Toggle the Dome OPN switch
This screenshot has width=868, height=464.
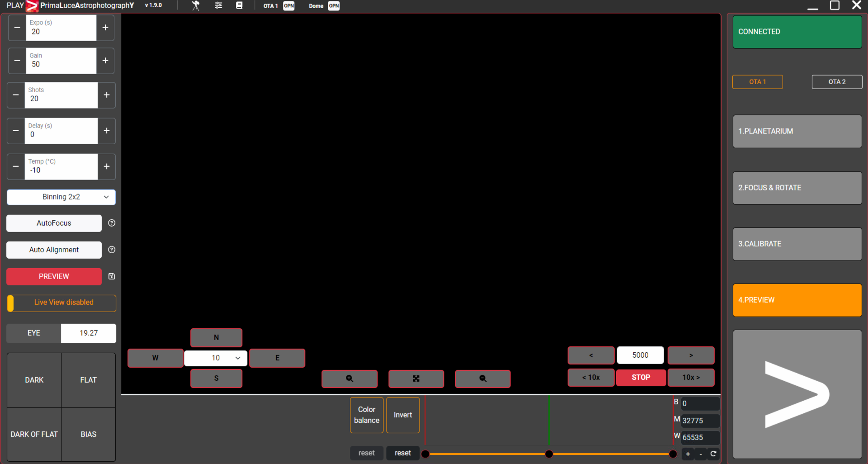click(x=334, y=6)
